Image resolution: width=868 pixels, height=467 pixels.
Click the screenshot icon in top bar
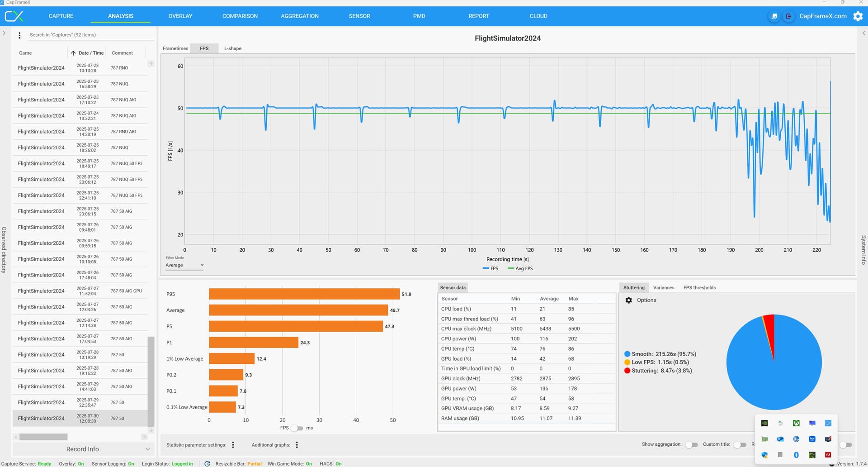pyautogui.click(x=774, y=16)
